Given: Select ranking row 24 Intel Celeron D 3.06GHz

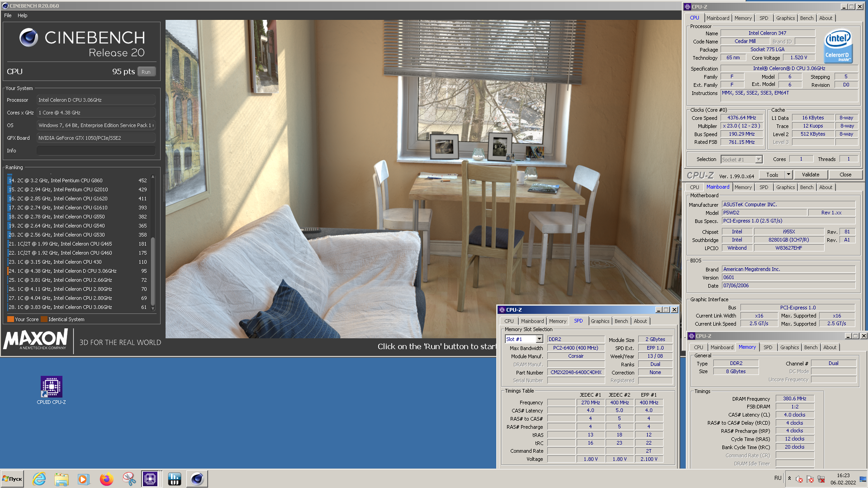Looking at the screenshot, I should pos(77,271).
